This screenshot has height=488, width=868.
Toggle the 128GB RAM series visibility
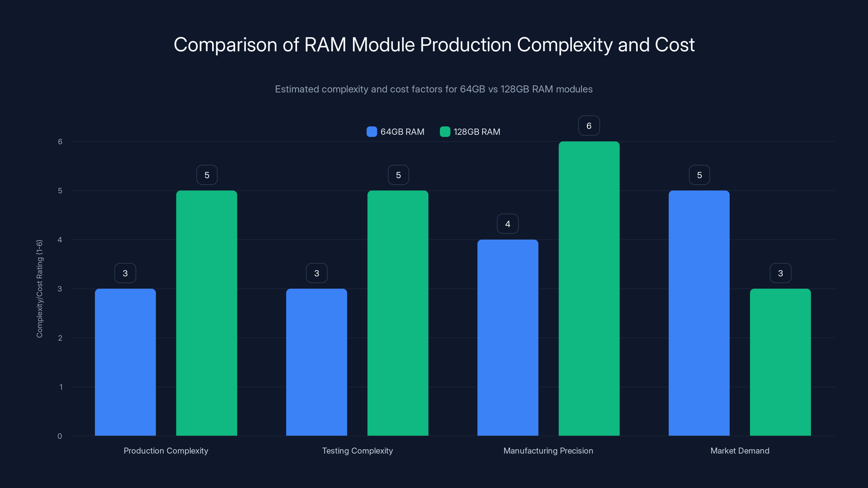(471, 132)
